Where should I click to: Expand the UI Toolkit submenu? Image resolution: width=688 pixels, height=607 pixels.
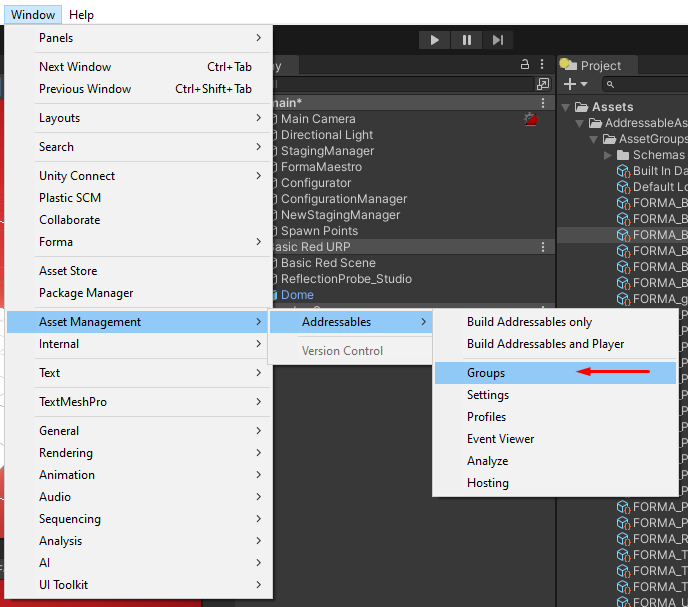(139, 585)
